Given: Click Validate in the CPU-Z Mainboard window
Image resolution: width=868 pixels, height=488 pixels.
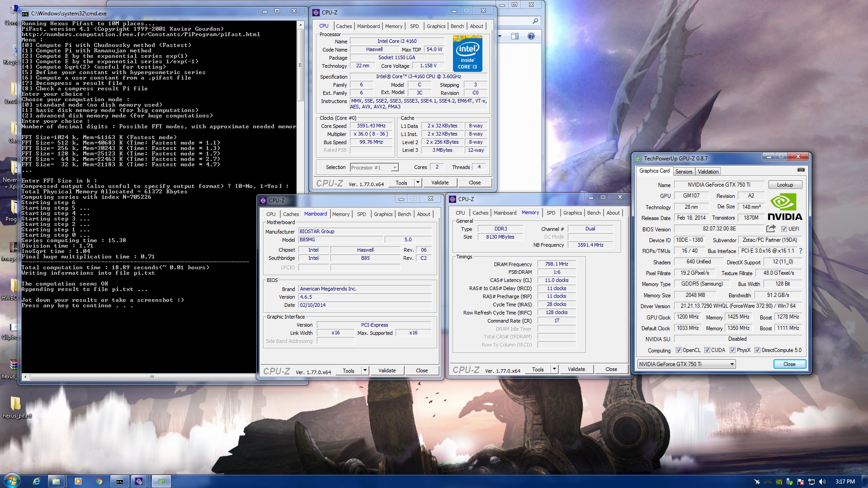Looking at the screenshot, I should [387, 371].
